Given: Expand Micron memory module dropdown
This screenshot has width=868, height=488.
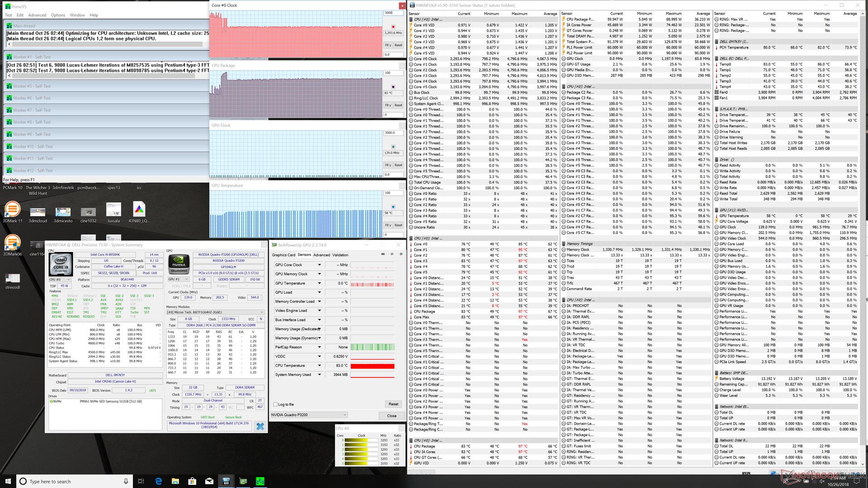Looking at the screenshot, I should pyautogui.click(x=261, y=312).
